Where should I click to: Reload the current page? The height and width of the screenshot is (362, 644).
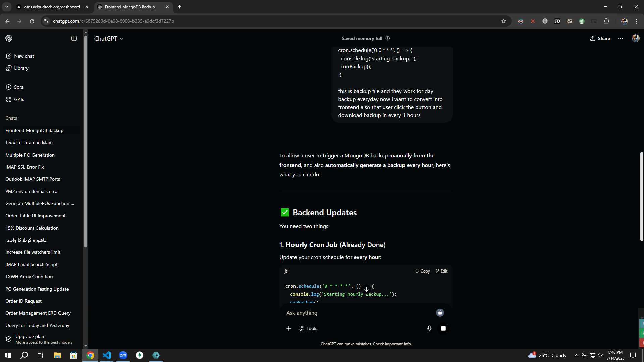click(x=32, y=21)
